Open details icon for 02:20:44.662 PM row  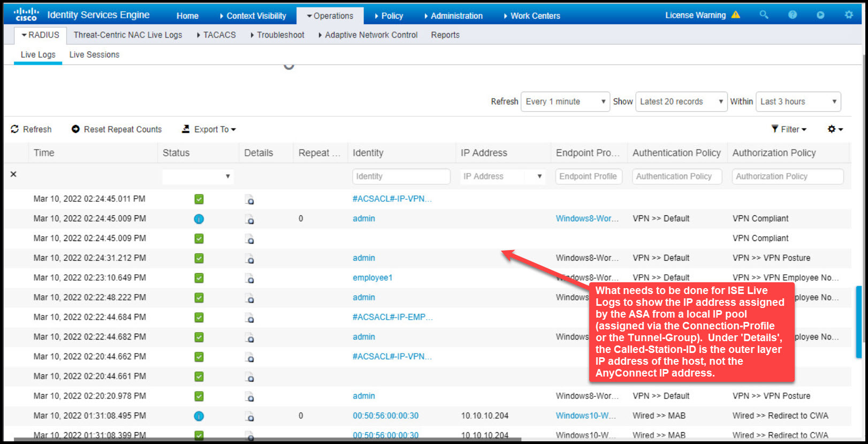pos(249,357)
